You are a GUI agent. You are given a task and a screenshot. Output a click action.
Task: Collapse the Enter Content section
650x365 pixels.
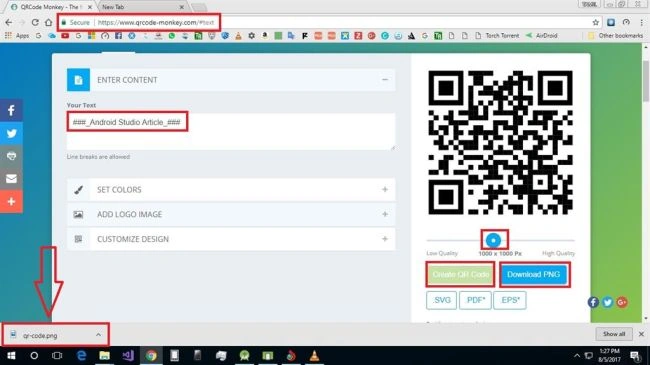click(385, 80)
